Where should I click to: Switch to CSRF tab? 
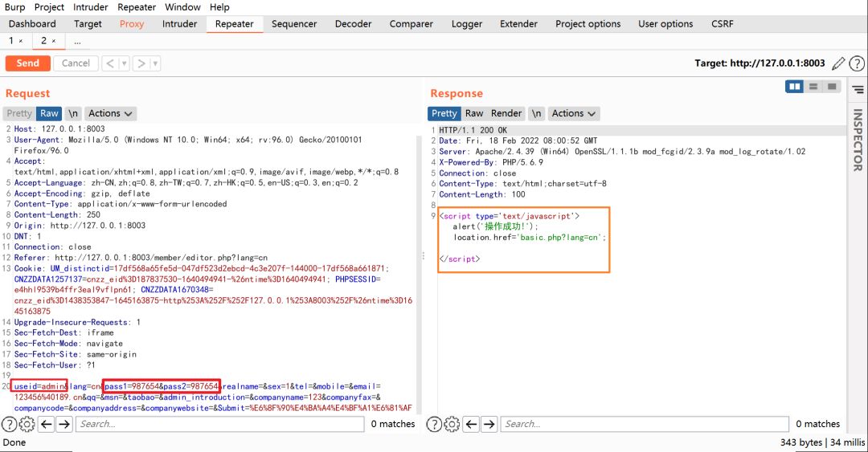click(723, 24)
